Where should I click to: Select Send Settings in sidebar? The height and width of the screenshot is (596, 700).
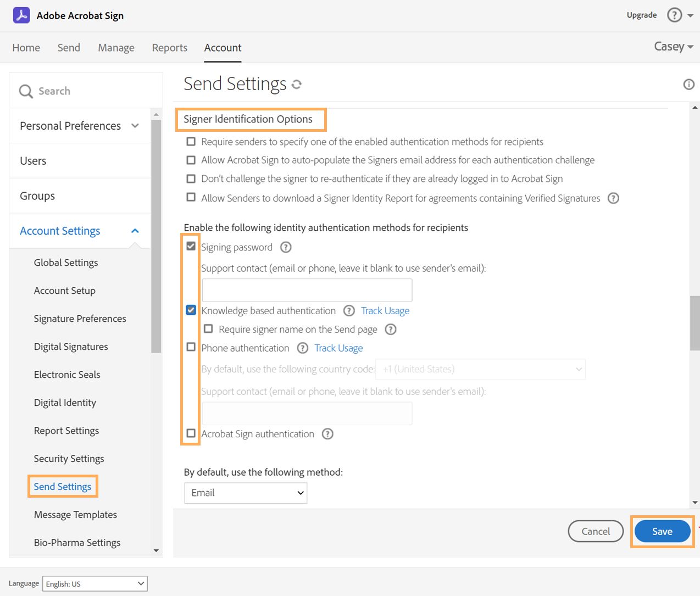click(x=63, y=487)
